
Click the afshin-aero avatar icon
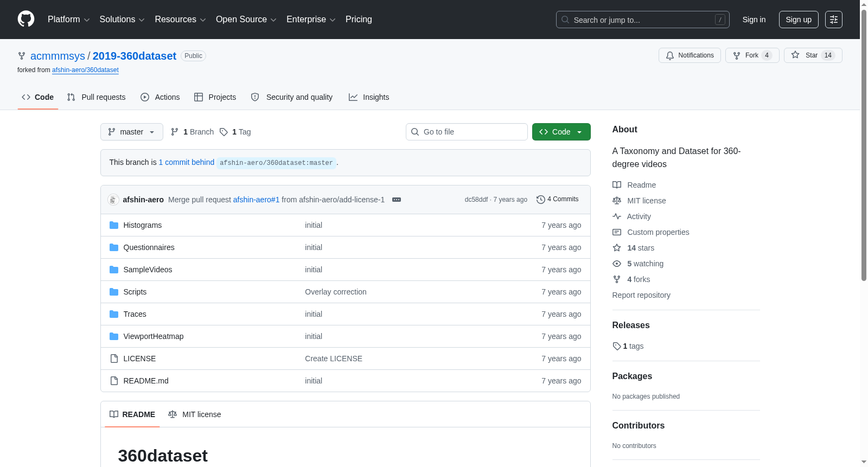click(113, 200)
